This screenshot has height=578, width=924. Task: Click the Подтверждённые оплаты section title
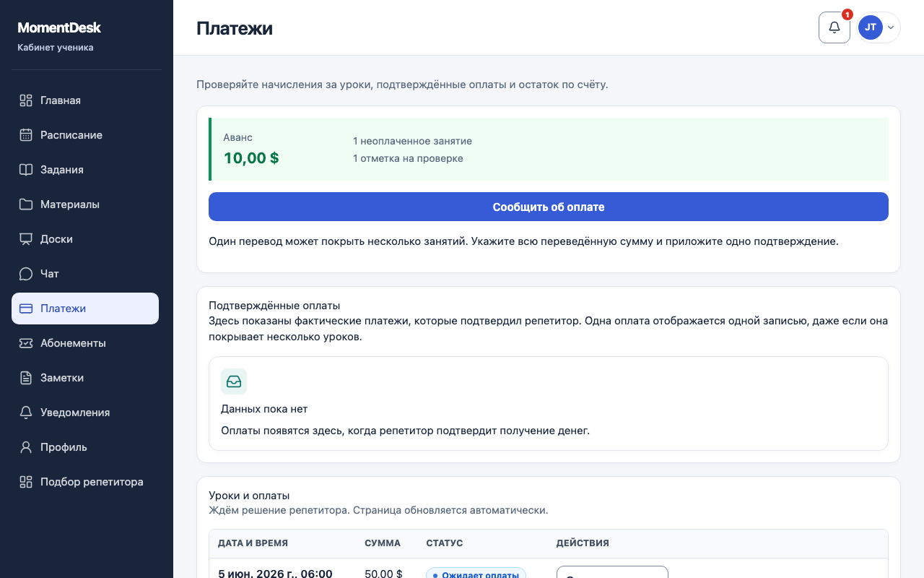[x=274, y=306]
